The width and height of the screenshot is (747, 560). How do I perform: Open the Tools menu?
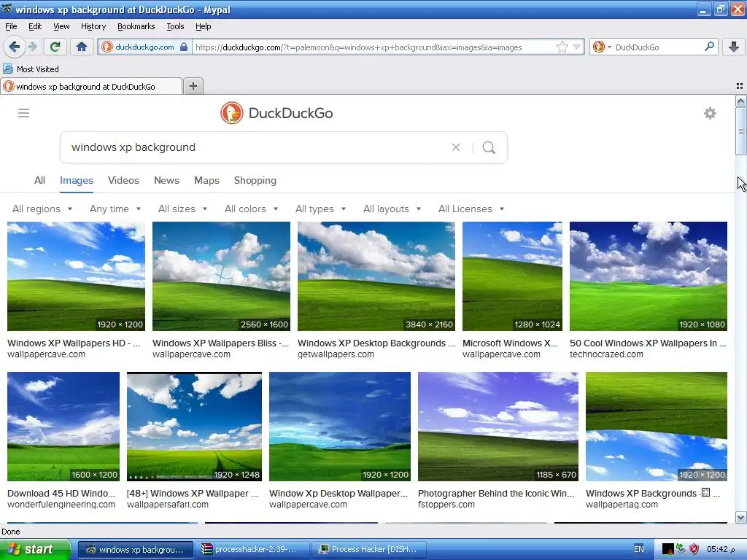[175, 26]
